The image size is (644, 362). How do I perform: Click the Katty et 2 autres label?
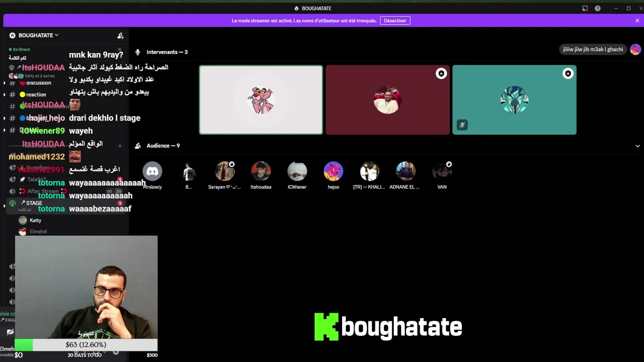[x=40, y=76]
